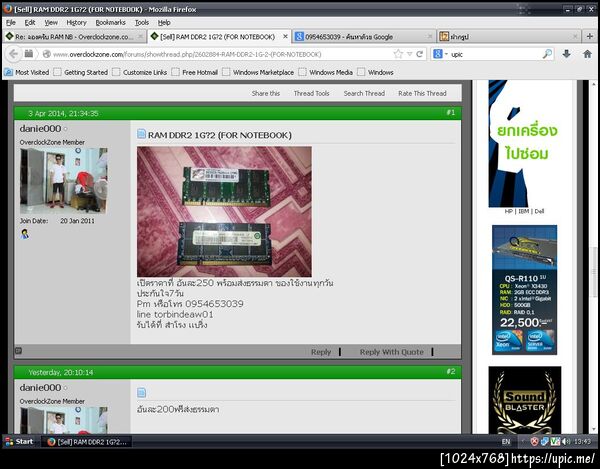Click Reply on post #1
The height and width of the screenshot is (469, 600).
click(x=321, y=352)
